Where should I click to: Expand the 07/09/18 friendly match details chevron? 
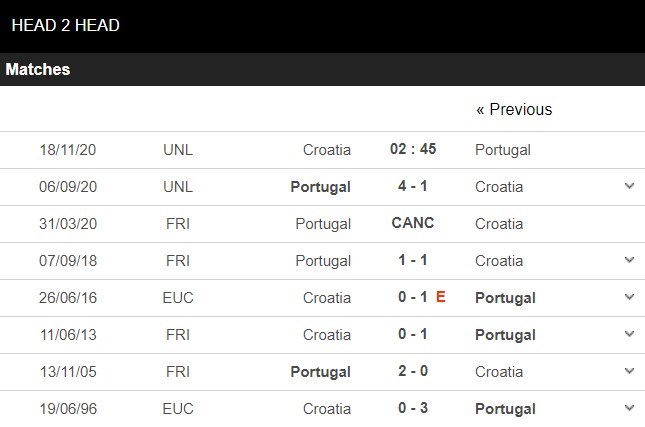point(628,260)
